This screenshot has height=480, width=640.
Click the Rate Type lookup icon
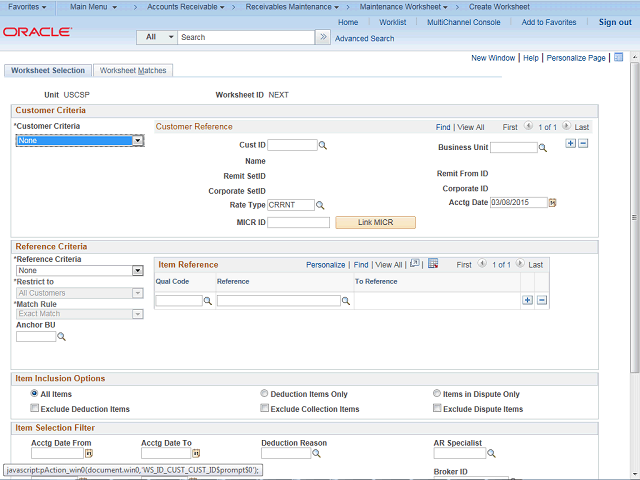321,205
